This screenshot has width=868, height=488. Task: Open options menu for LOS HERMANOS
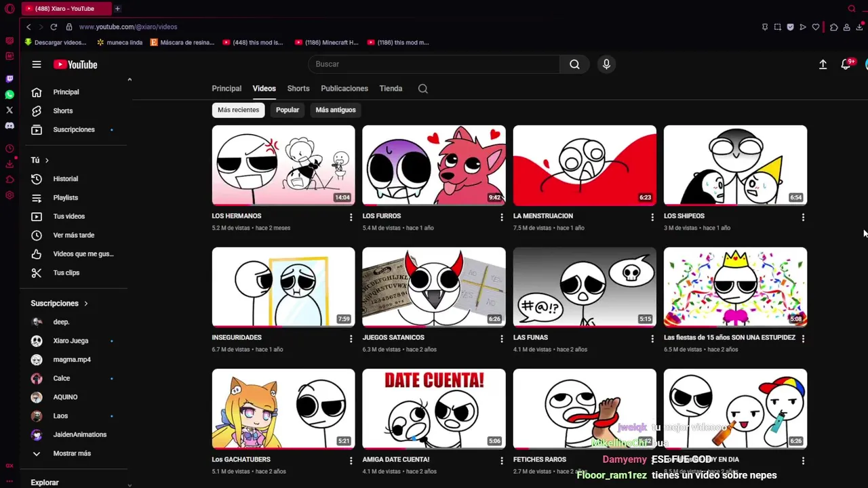click(x=351, y=218)
